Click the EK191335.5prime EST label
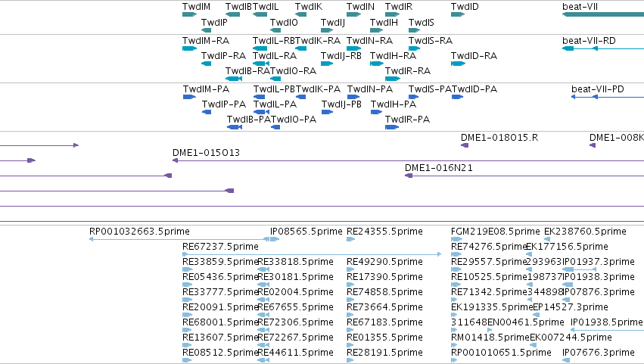Screen dimensions: 644x364 coord(492,308)
